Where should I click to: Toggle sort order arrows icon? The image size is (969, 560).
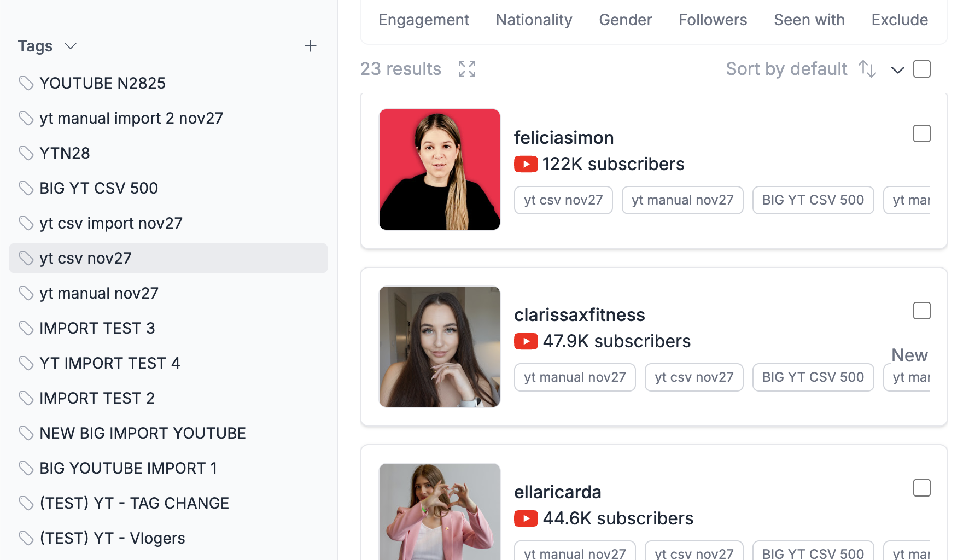tap(867, 69)
